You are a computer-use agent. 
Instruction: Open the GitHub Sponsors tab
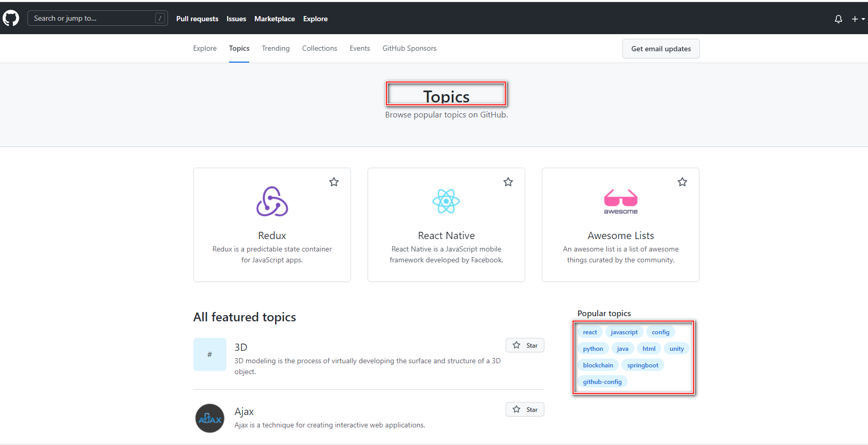[409, 48]
